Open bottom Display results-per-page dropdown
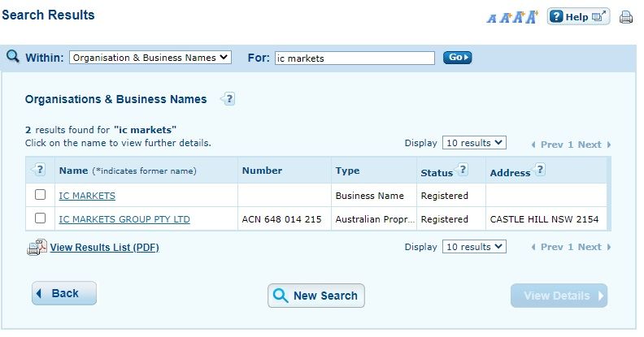 click(x=474, y=247)
